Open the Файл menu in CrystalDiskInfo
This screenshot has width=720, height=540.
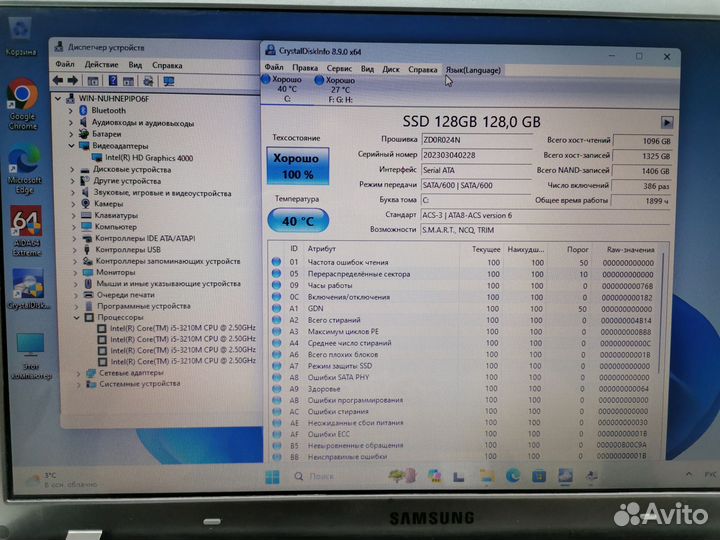[274, 68]
